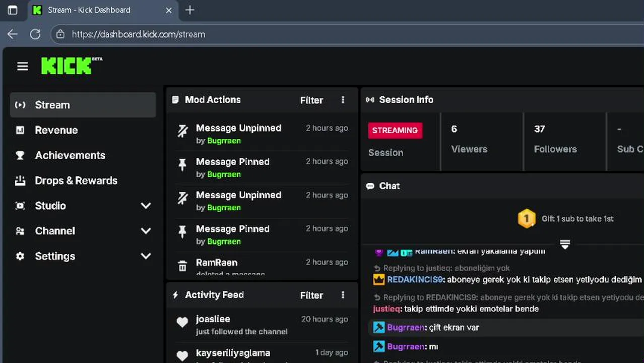644x363 pixels.
Task: Click the first Message Unpinned icon
Action: tap(182, 132)
